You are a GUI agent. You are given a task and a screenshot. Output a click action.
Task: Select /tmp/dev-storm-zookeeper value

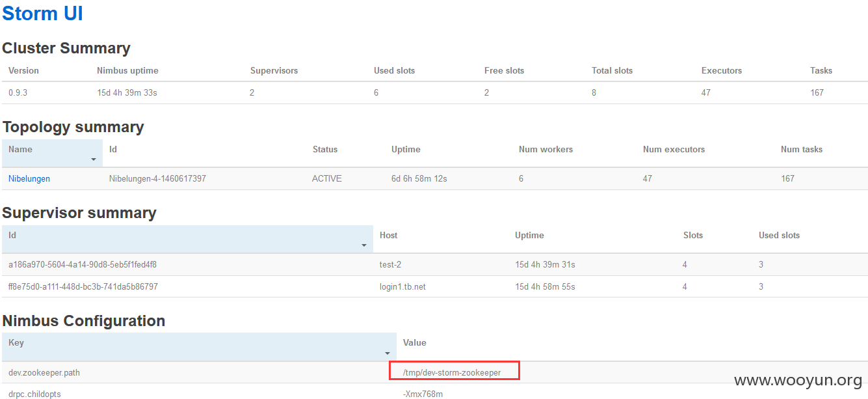click(452, 372)
